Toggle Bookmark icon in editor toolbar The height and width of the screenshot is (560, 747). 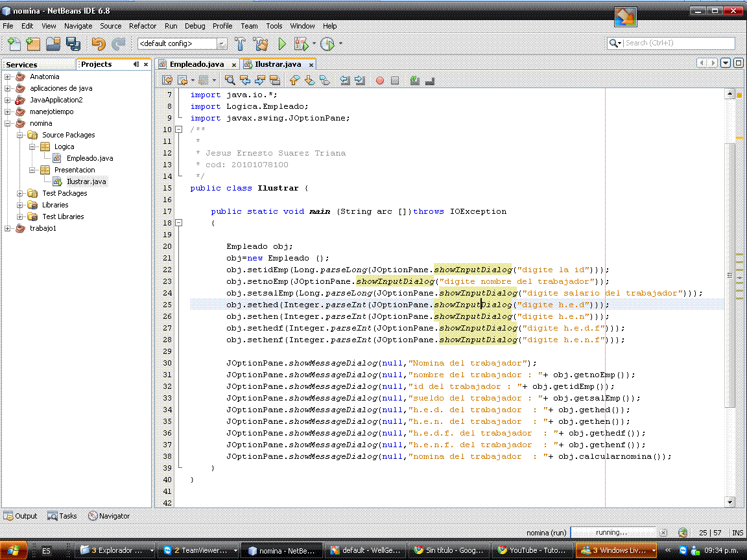tap(324, 80)
